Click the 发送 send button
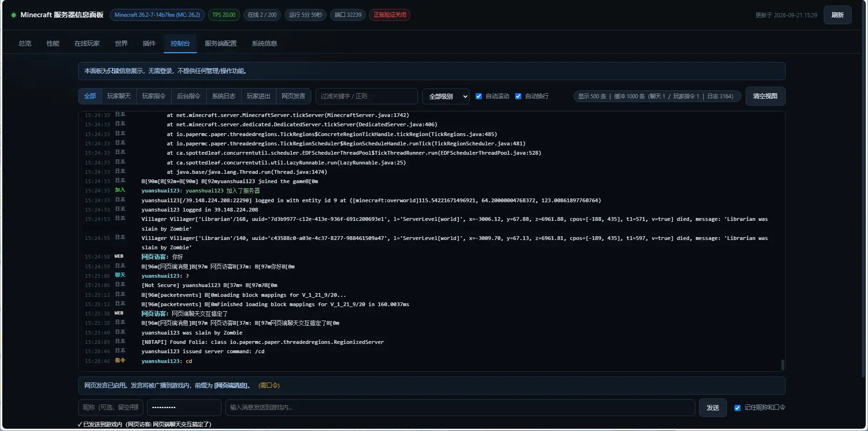 coord(713,408)
